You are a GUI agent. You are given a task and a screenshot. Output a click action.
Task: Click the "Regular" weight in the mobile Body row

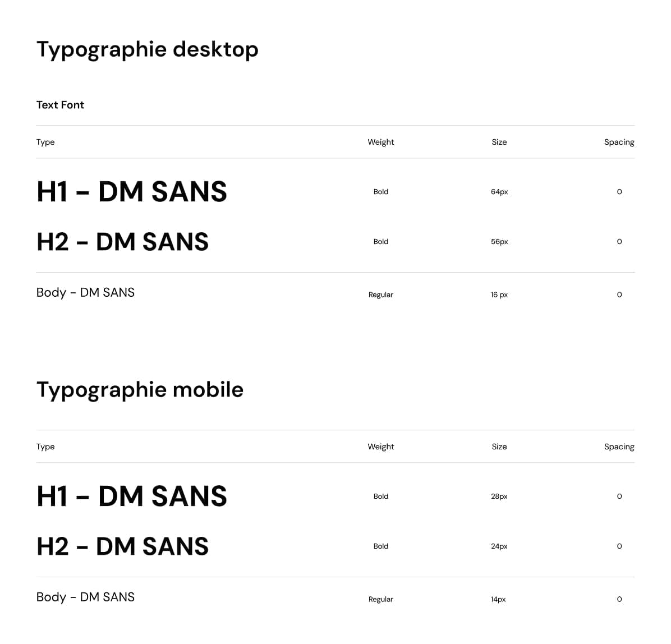tap(380, 599)
